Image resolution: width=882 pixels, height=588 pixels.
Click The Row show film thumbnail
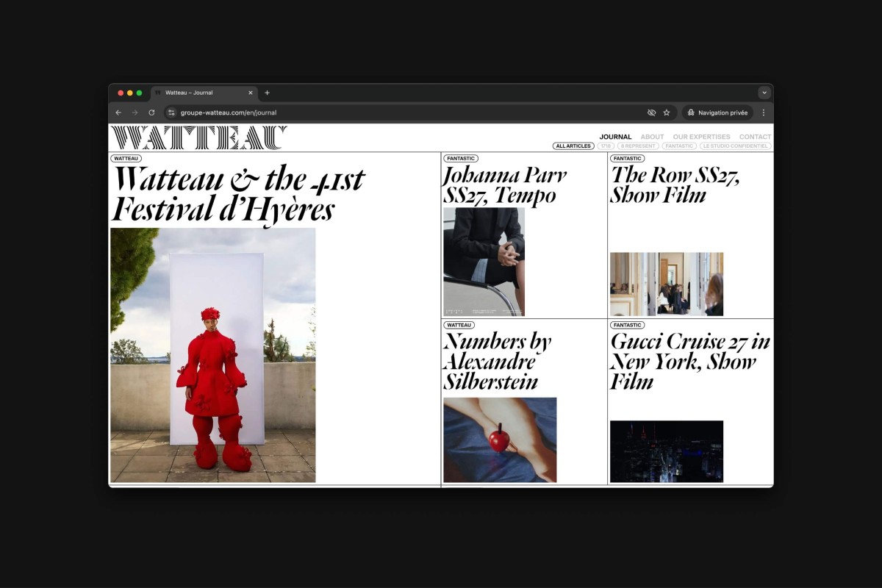[x=667, y=284]
